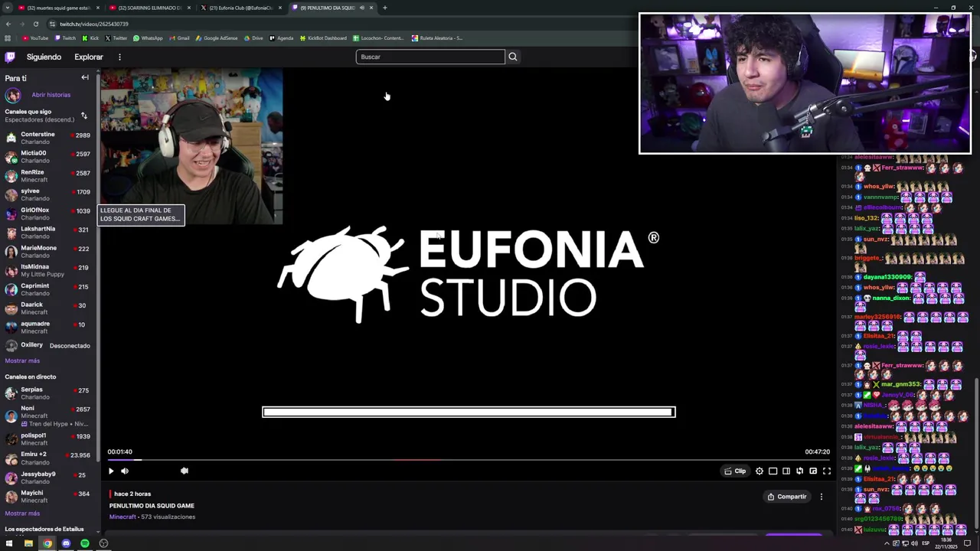The width and height of the screenshot is (980, 551).
Task: Click the video seek progress bar
Action: click(x=469, y=459)
